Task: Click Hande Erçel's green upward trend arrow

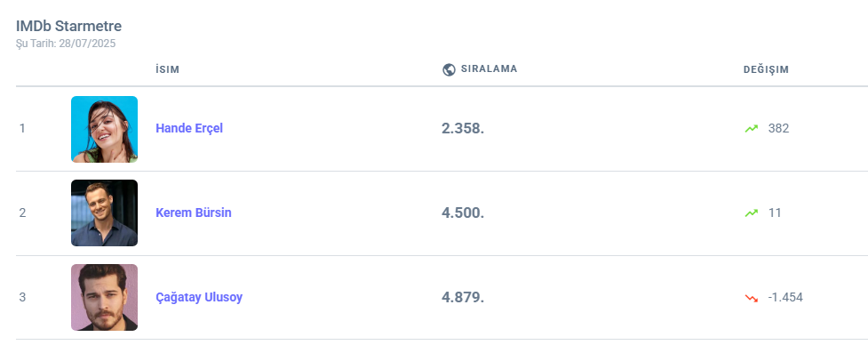Action: coord(752,129)
